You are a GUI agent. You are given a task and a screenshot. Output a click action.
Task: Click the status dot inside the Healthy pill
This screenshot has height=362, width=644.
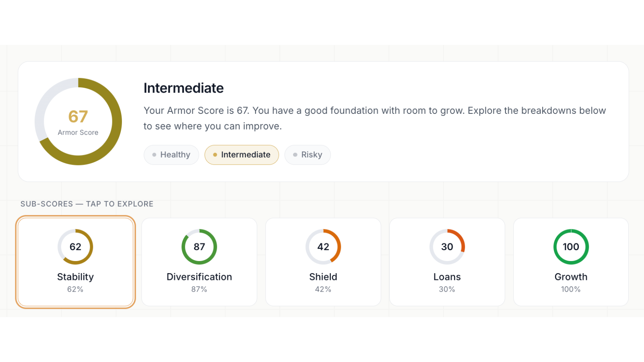[x=154, y=154]
